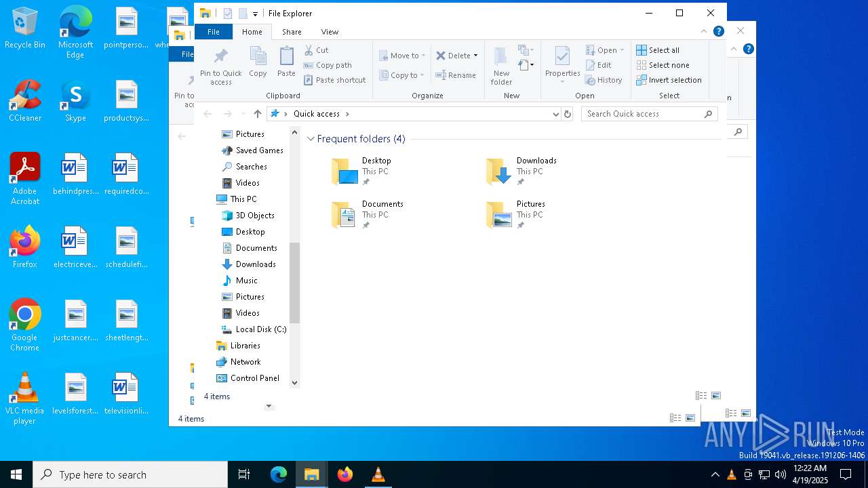Viewport: 868px width, 488px height.
Task: Switch front window to large icons view
Action: pyautogui.click(x=716, y=396)
